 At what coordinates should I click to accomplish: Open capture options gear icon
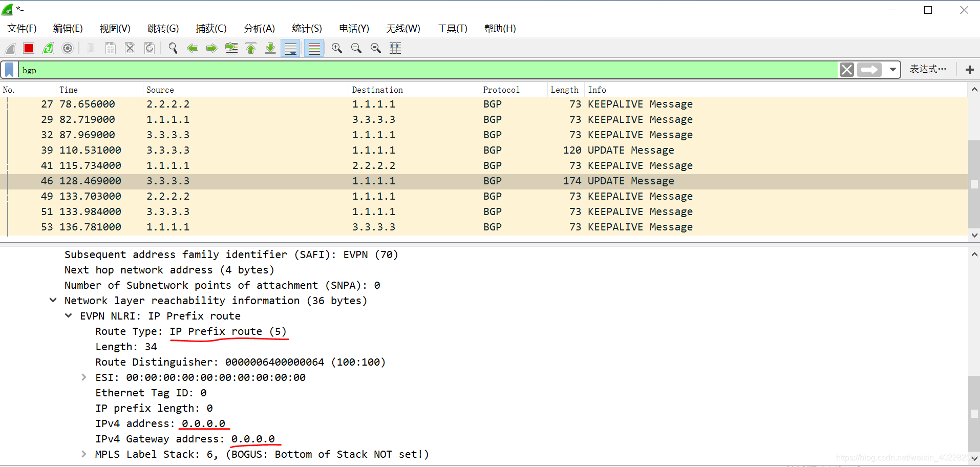68,49
